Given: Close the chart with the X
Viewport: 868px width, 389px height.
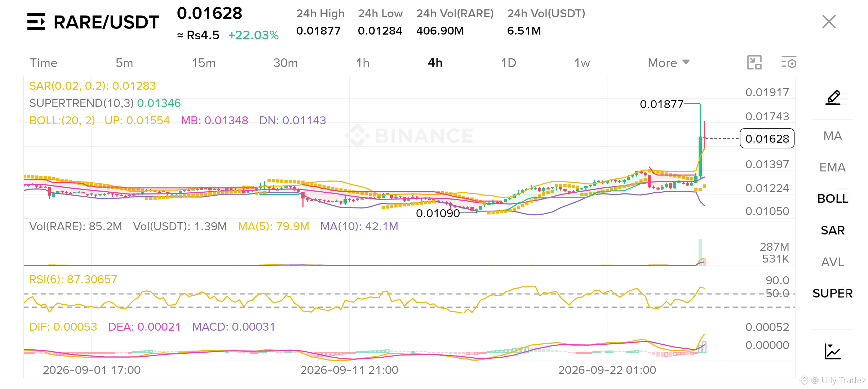Looking at the screenshot, I should click(829, 22).
